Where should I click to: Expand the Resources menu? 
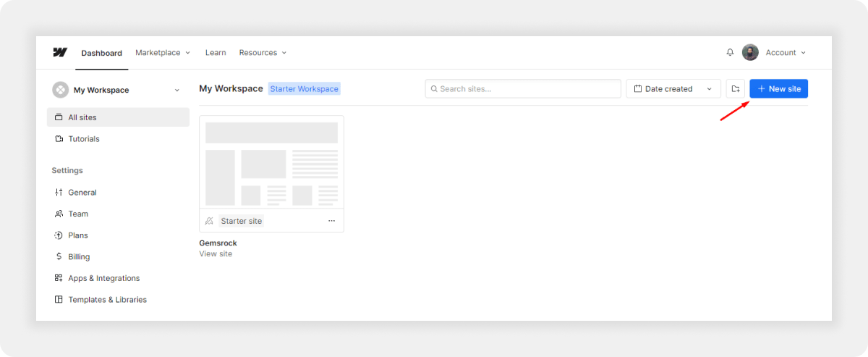(263, 52)
